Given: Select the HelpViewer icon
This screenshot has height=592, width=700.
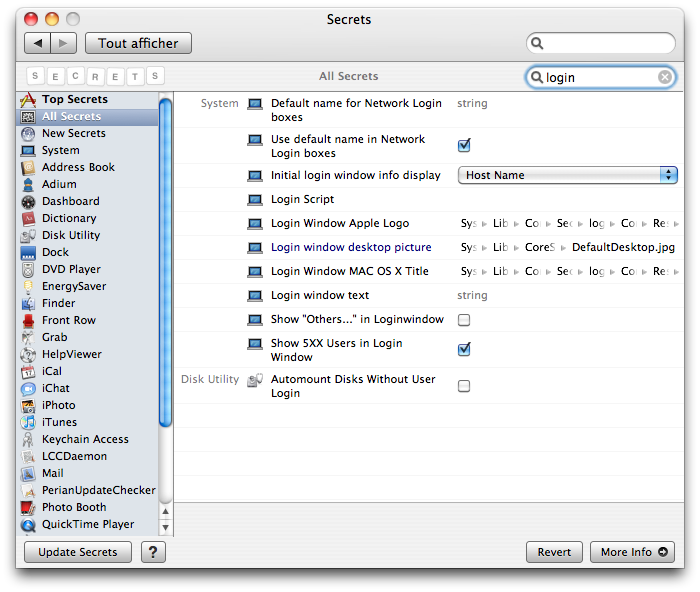Looking at the screenshot, I should (28, 354).
